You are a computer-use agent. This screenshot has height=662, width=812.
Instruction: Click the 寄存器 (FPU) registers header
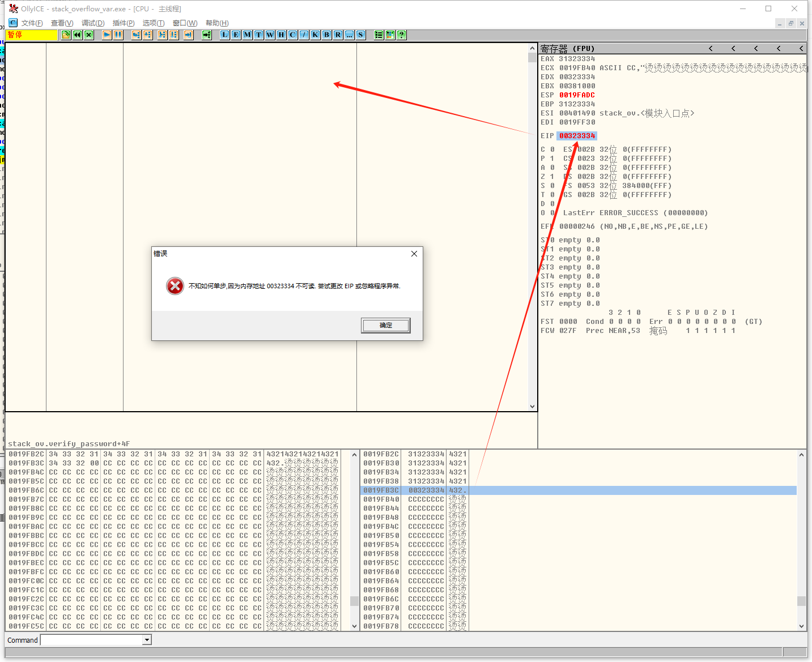click(567, 49)
